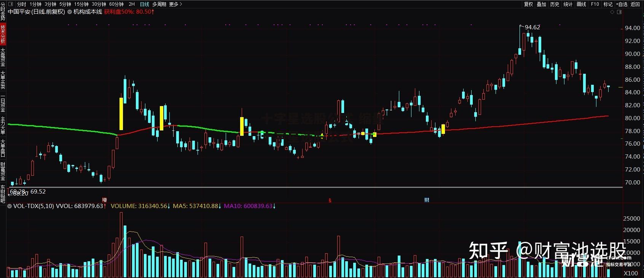Click the 80.00 price axis label

click(x=632, y=118)
